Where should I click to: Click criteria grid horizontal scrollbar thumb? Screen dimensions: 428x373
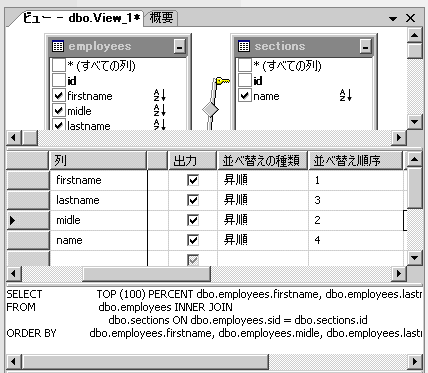(147, 274)
